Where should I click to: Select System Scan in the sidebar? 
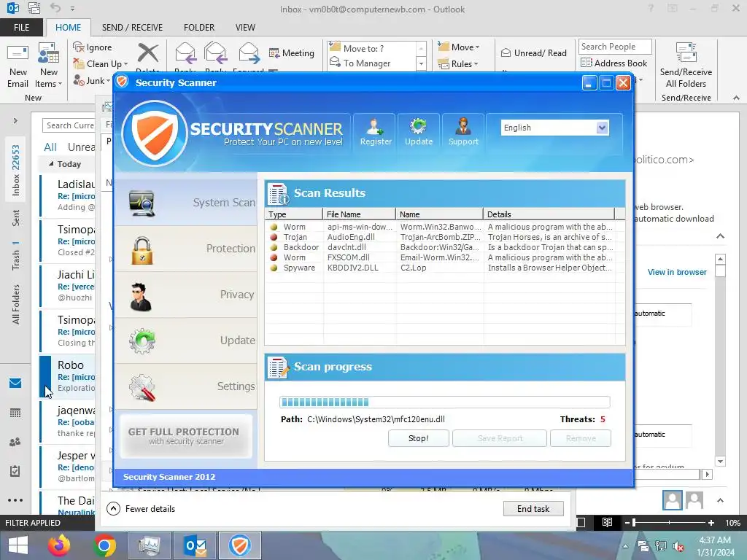(186, 203)
